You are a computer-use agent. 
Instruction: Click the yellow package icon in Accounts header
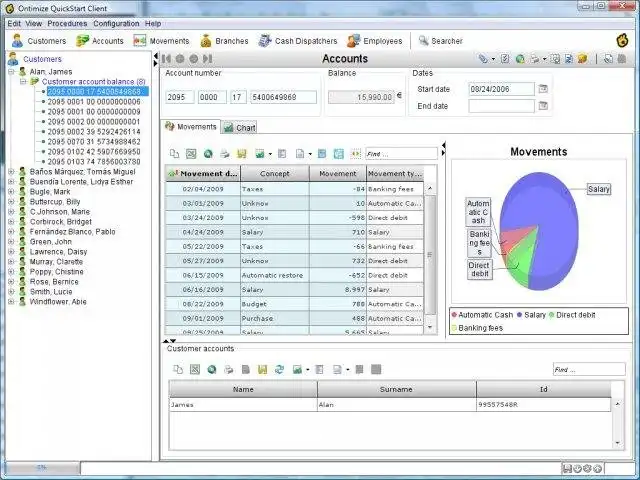point(582,59)
